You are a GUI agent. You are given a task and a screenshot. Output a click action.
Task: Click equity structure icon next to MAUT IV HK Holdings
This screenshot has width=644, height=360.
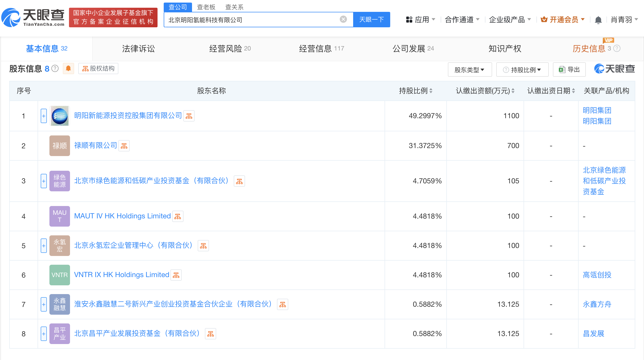pos(178,217)
